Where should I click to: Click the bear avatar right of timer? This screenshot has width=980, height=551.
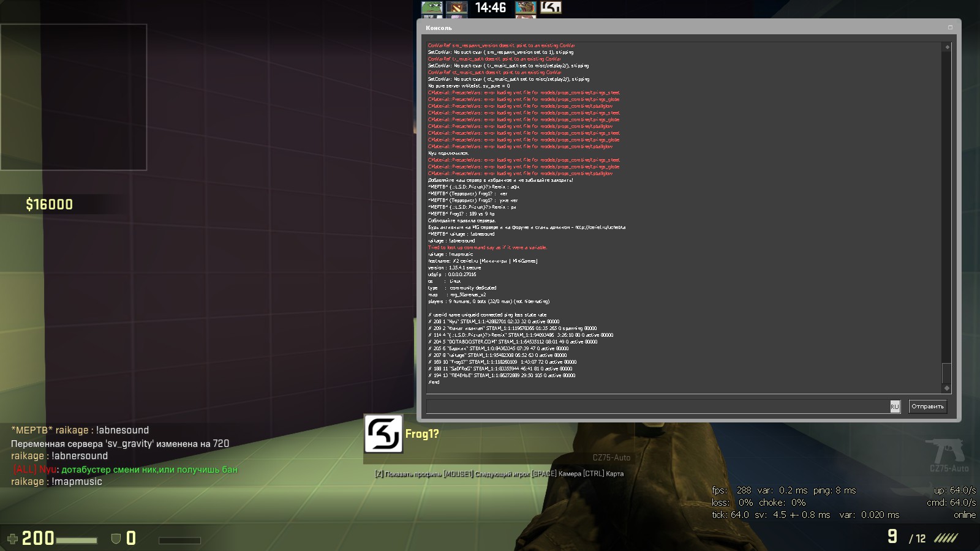coord(526,7)
